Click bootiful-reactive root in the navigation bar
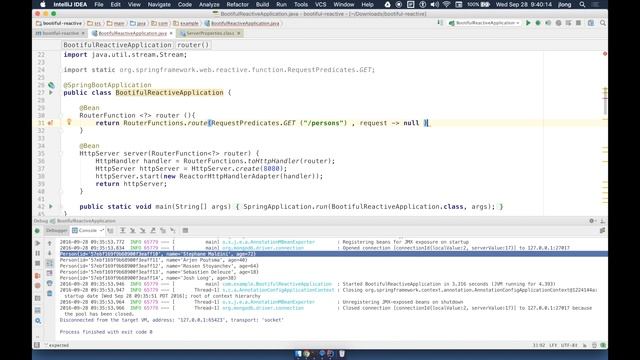Image resolution: width=640 pixels, height=360 pixels. coord(59,23)
